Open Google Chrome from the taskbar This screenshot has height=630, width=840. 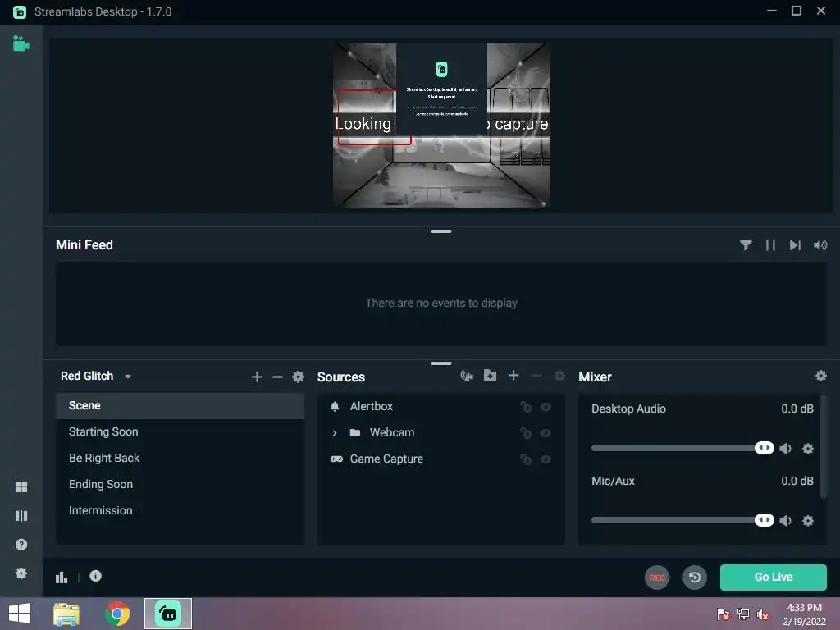[x=117, y=614]
